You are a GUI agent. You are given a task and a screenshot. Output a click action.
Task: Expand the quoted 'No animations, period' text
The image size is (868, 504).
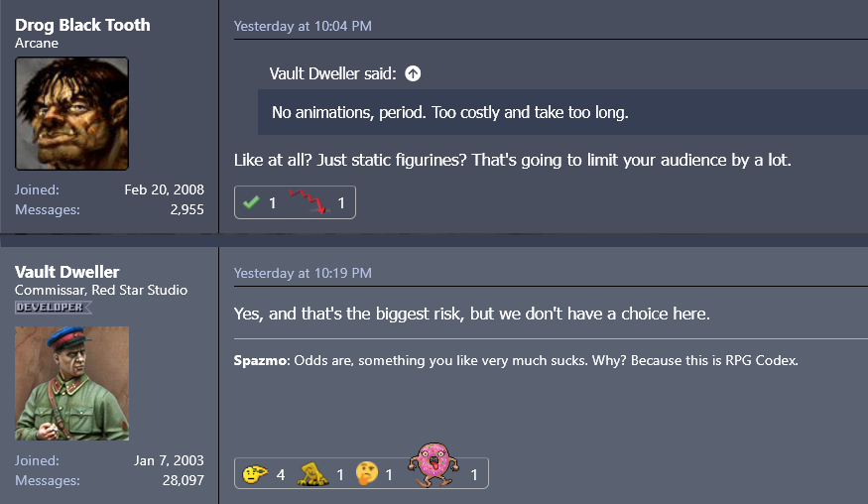tap(449, 112)
